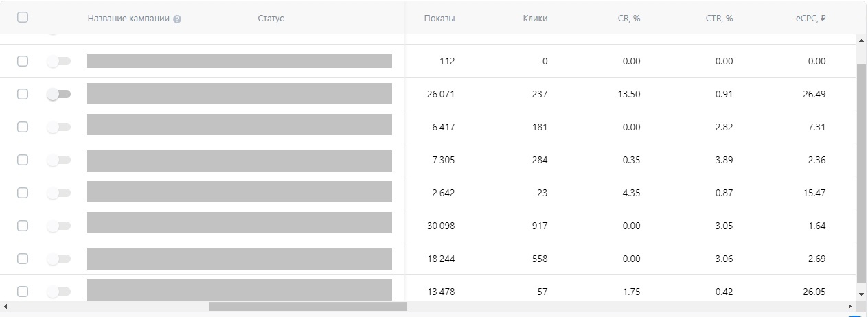Switch on the campaign with 13 478 impressions

[58, 292]
